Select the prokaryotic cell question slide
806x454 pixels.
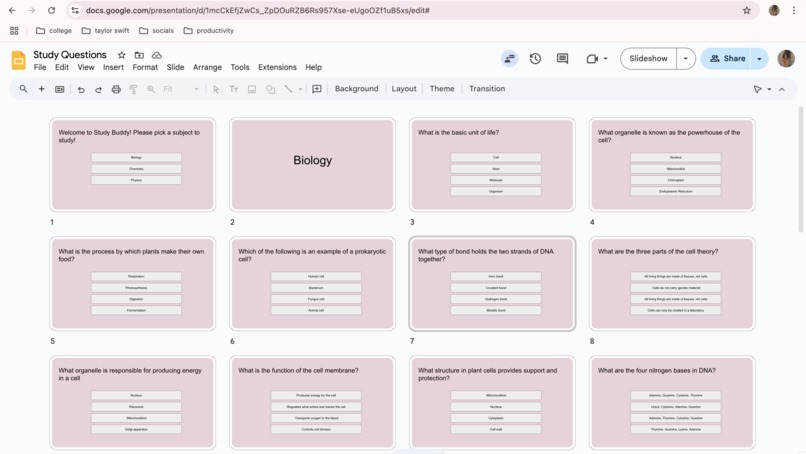pos(313,284)
